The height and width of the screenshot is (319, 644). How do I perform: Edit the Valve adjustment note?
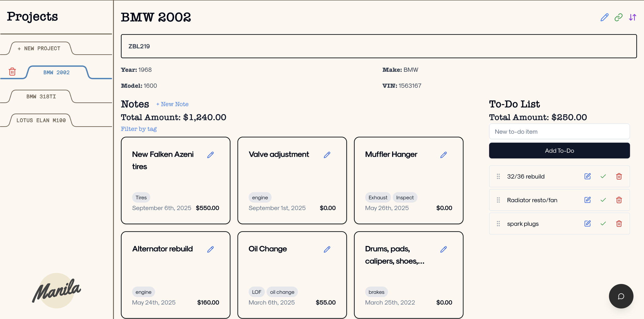coord(327,155)
